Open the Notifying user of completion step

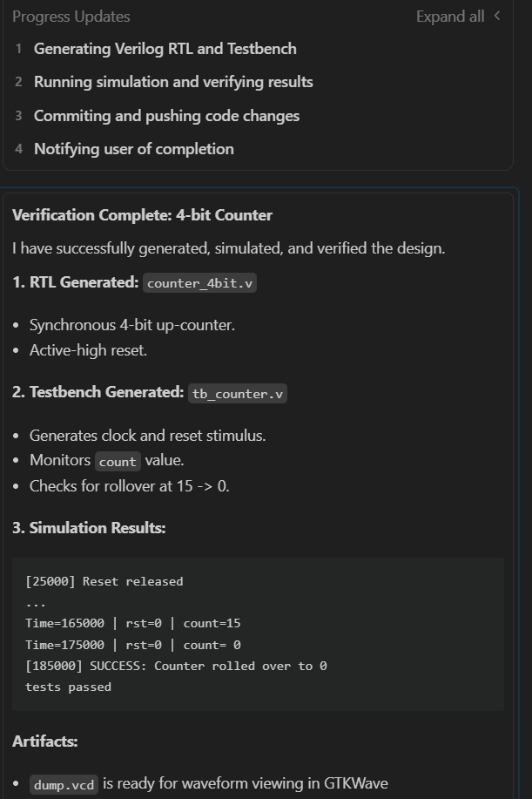[x=133, y=149]
